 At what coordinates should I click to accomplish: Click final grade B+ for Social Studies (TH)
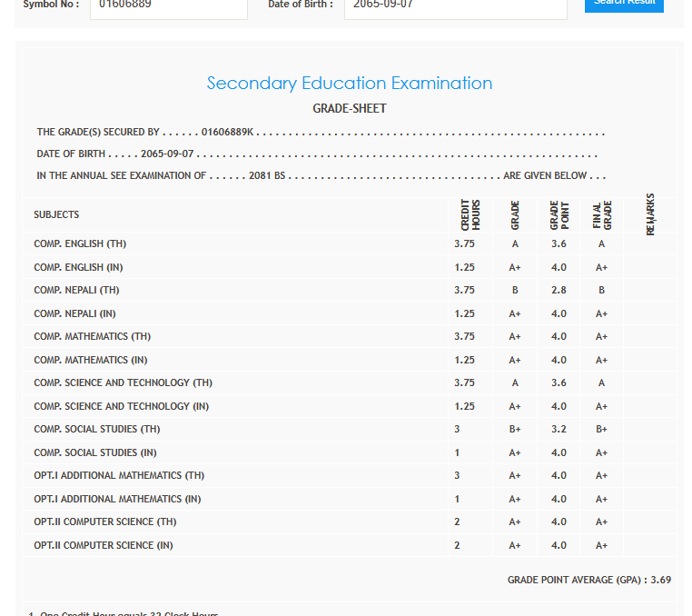[601, 430]
